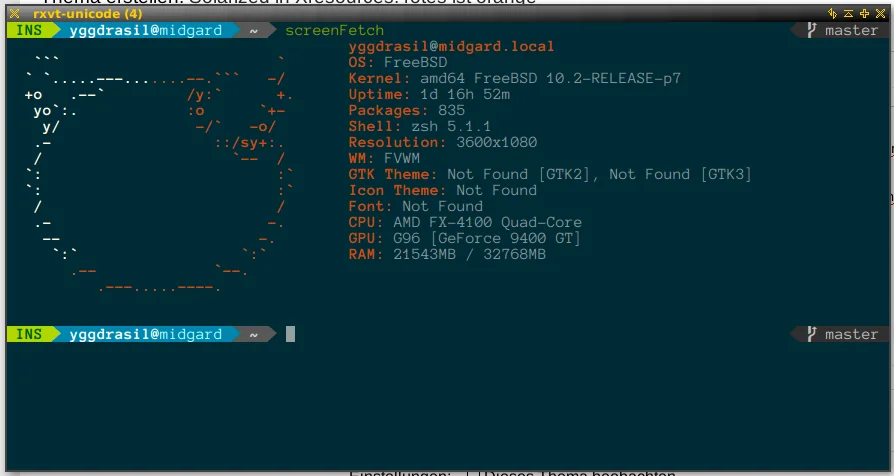
Task: Click the "[GTK3]" tag in the GTK line
Action: (x=725, y=174)
